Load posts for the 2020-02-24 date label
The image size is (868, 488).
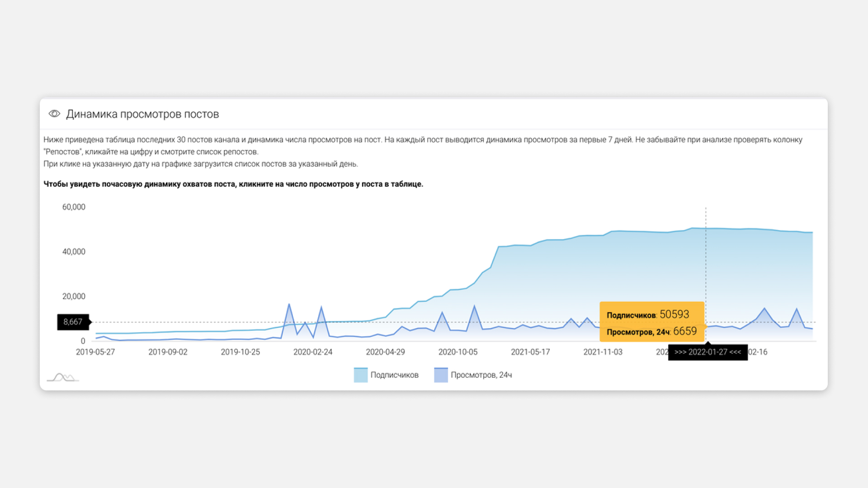coord(313,352)
